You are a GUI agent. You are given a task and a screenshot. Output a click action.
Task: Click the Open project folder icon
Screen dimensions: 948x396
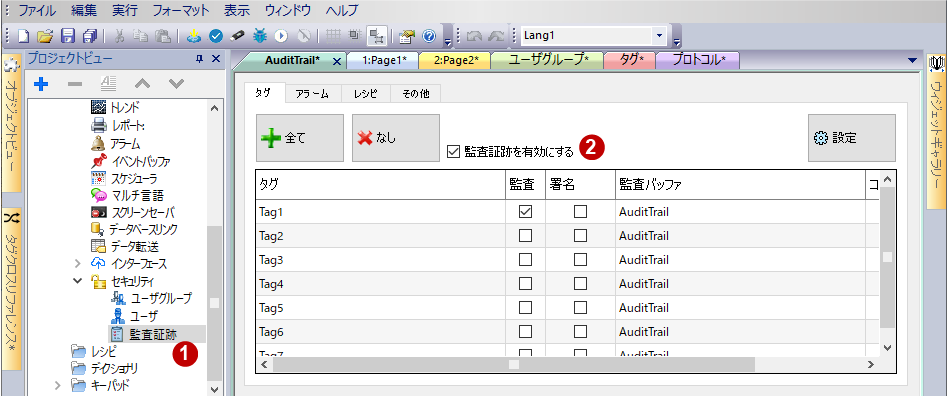(x=46, y=36)
